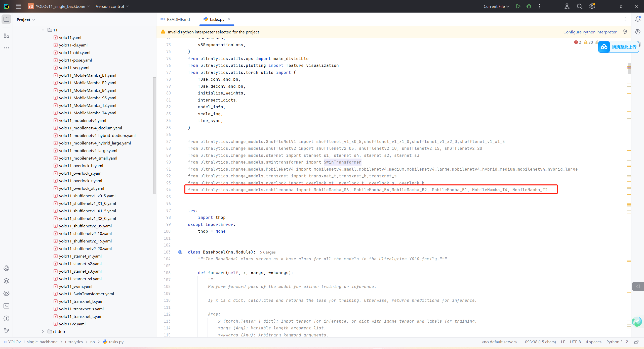Open the Current File run configuration dropdown
The height and width of the screenshot is (349, 644).
click(x=496, y=6)
